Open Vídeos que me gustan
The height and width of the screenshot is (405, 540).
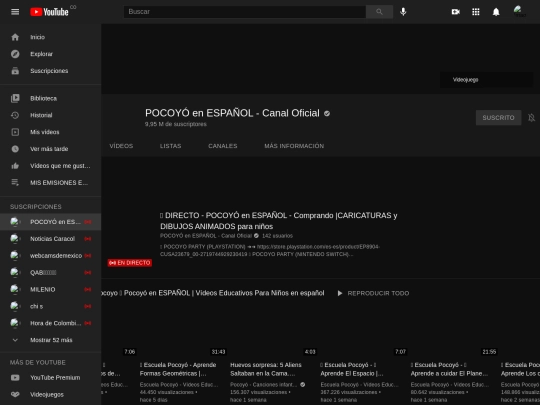[x=50, y=166]
